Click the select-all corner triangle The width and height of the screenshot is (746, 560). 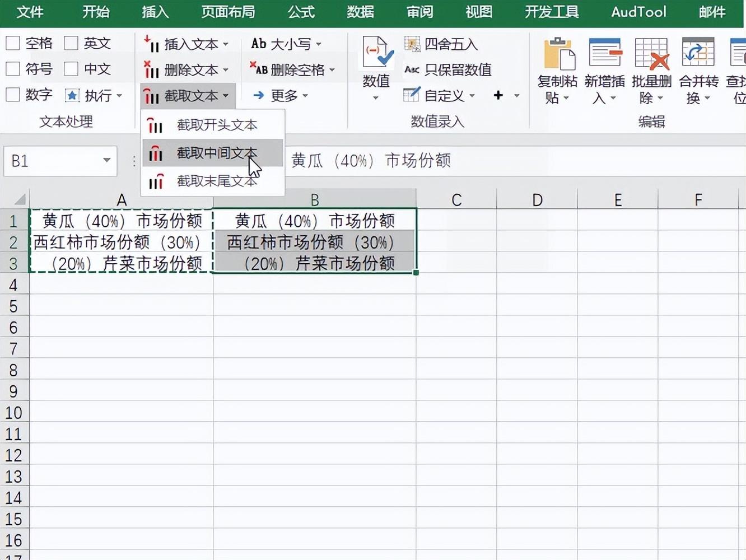pos(20,199)
